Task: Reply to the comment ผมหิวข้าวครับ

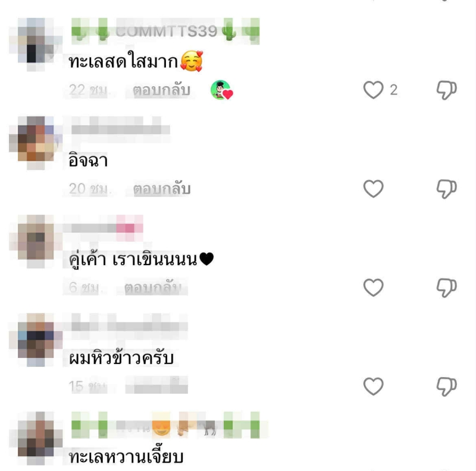Action: click(156, 386)
